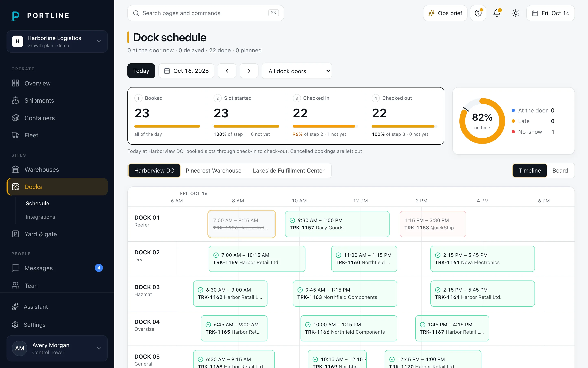Screen dimensions: 588x368
Task: Click the Settings gear icon
Action: coord(15,325)
